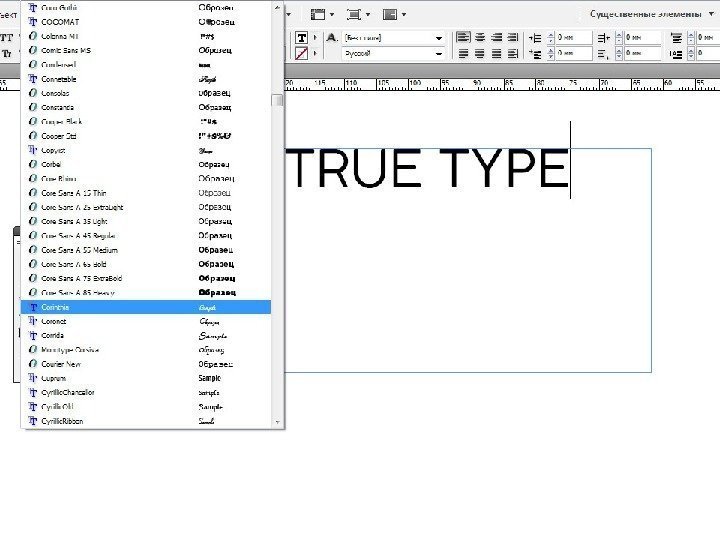
Task: Select the Corrida font
Action: (x=146, y=336)
